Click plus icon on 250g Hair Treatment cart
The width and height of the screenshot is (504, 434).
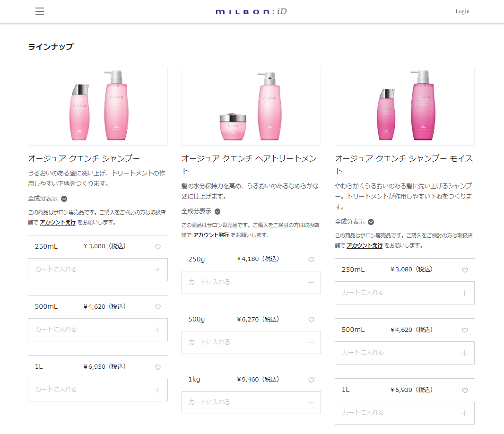click(x=311, y=283)
